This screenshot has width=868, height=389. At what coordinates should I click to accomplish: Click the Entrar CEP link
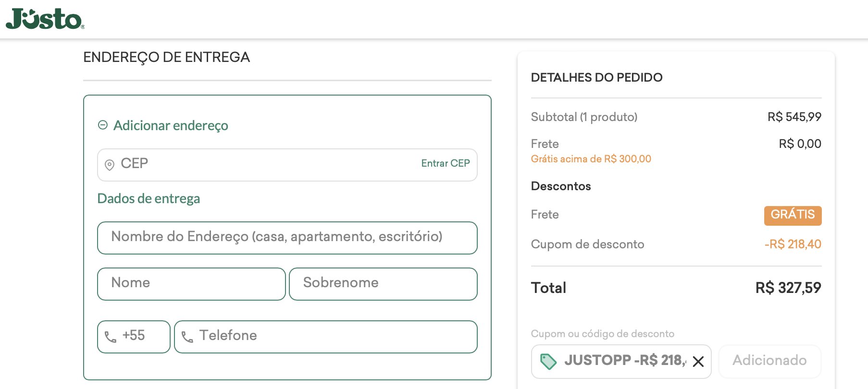[x=446, y=163]
